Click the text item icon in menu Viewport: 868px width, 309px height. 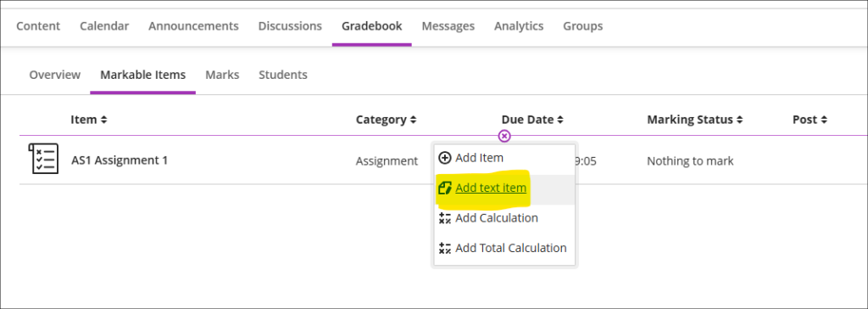(x=444, y=188)
